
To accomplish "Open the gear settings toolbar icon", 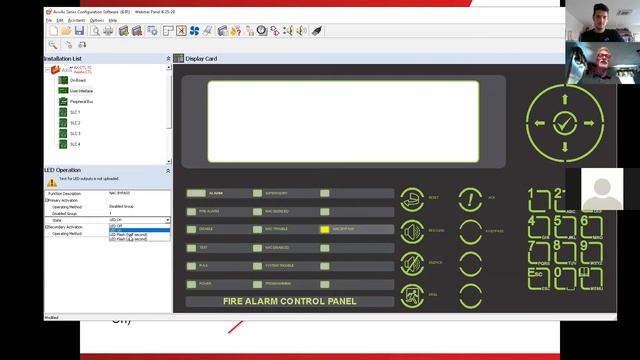I will [x=153, y=31].
